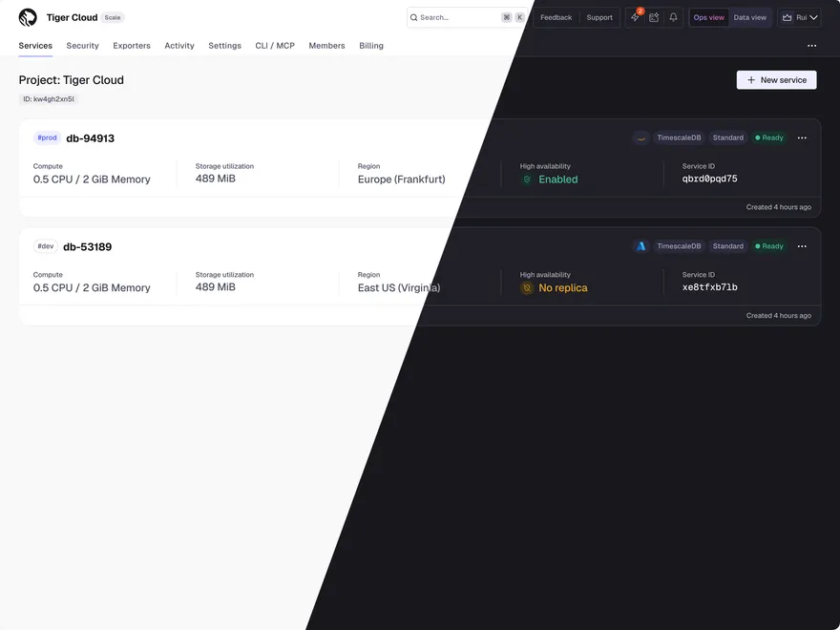840x630 pixels.
Task: Click the Azure icon on db-53189
Action: (x=640, y=246)
